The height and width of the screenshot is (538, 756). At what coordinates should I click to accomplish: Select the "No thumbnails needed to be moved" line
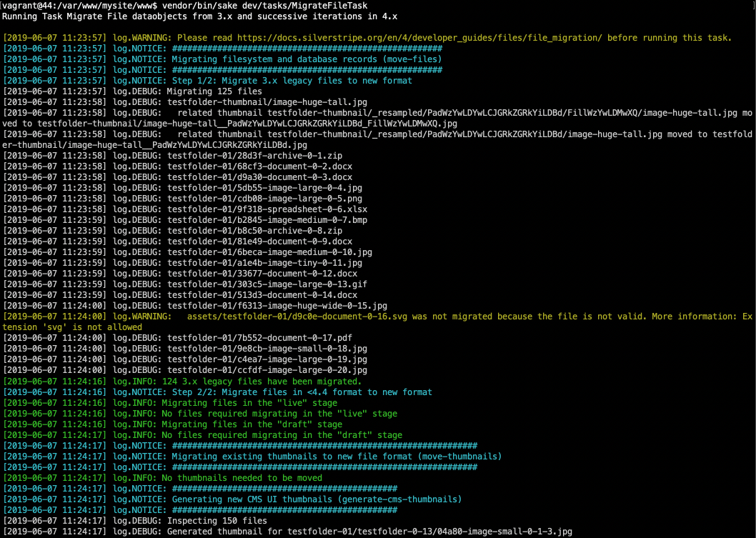tap(242, 478)
